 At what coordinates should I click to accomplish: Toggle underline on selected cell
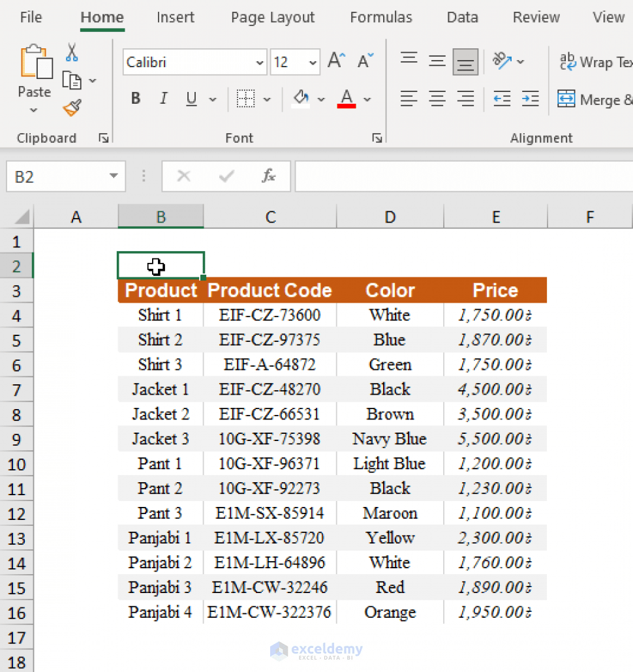tap(190, 98)
